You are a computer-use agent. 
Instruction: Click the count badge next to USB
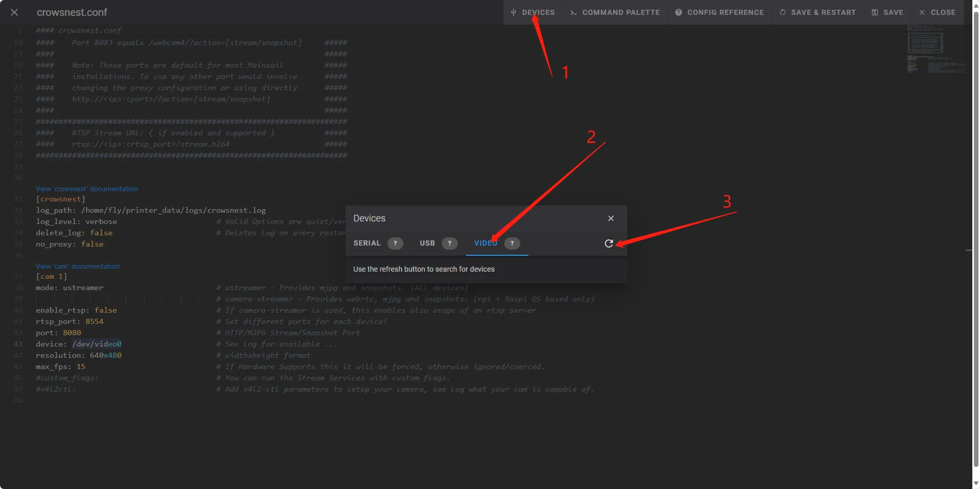[x=450, y=243]
